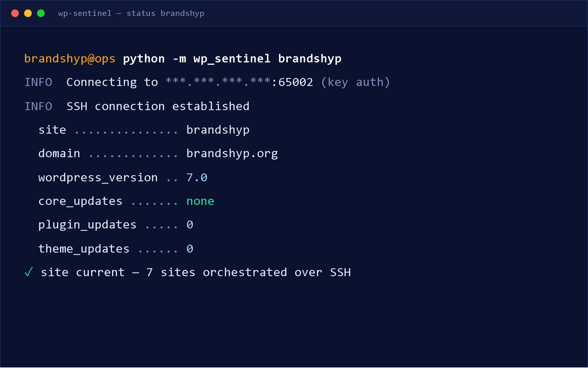Click the 'site' label

[52, 130]
